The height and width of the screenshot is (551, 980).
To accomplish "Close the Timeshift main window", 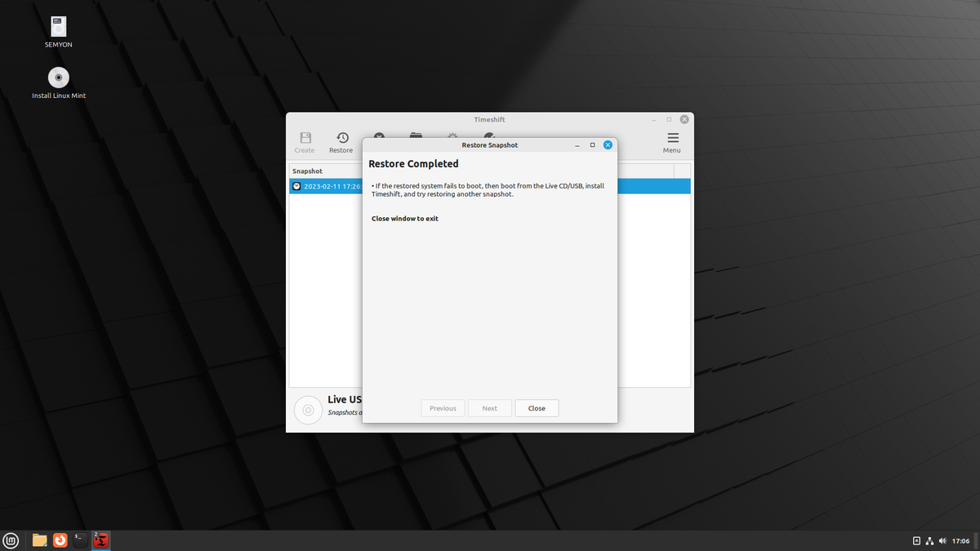I will pyautogui.click(x=684, y=119).
